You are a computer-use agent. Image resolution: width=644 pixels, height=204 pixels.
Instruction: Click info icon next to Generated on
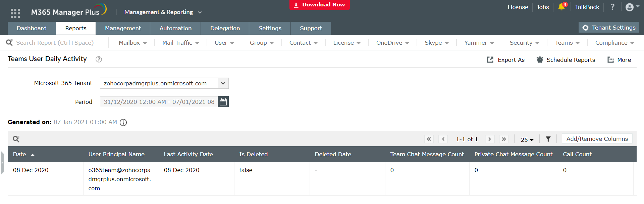point(123,122)
